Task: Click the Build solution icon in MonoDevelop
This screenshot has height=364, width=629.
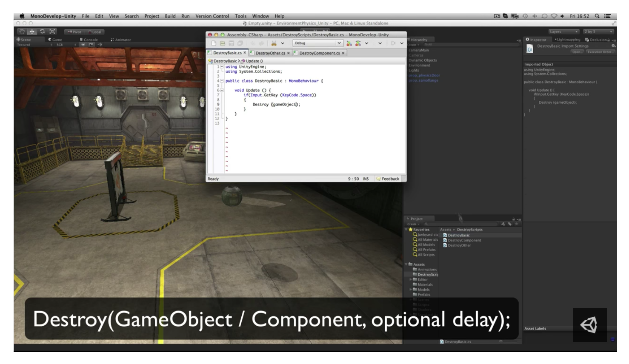Action: (349, 43)
